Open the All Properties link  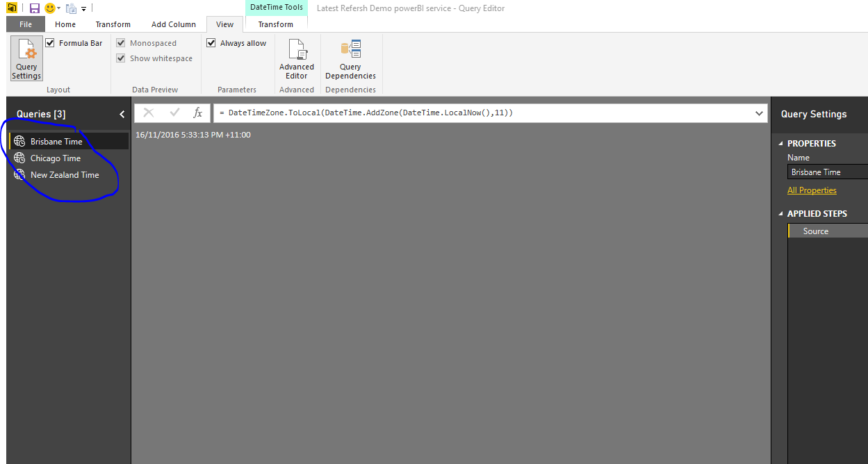(x=812, y=190)
